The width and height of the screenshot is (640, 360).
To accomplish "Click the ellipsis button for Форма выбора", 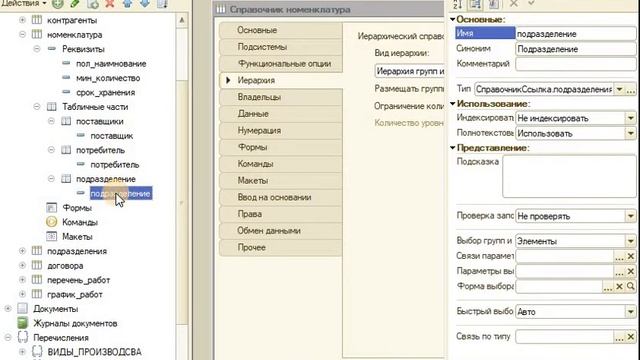I will (608, 287).
